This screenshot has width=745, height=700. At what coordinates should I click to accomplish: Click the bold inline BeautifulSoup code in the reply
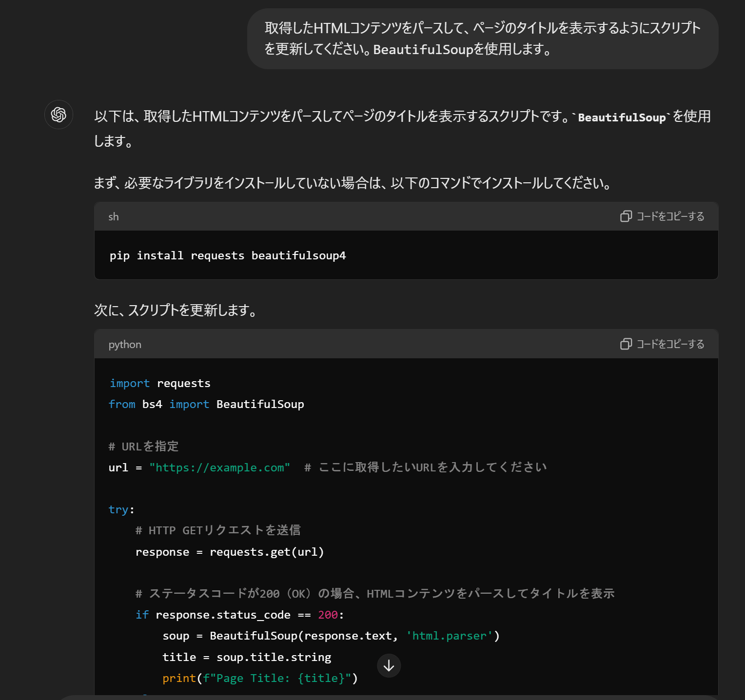coord(622,117)
